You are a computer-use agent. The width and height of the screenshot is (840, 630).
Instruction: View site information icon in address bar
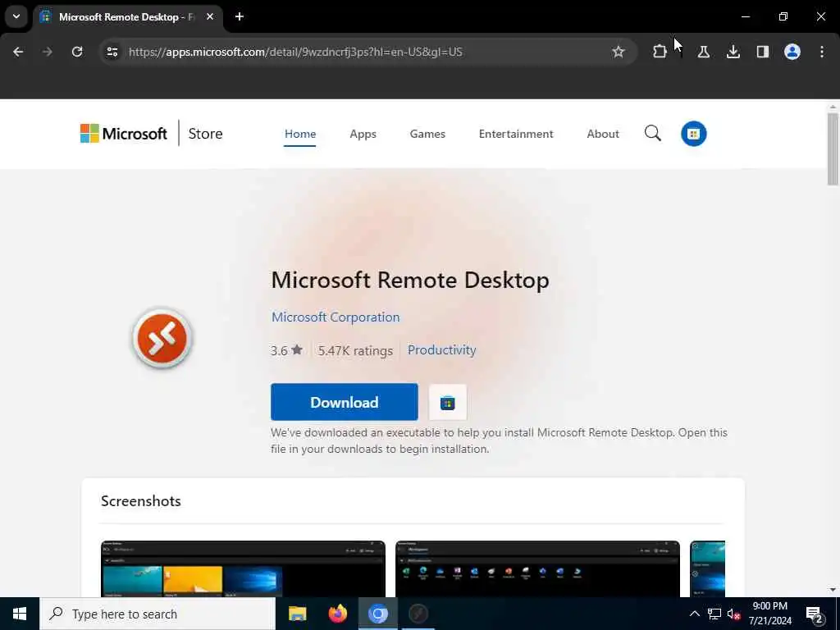(112, 52)
